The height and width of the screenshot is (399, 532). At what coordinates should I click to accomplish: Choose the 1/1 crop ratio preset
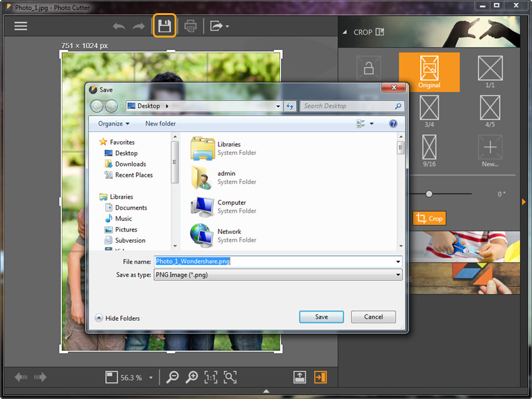(490, 72)
